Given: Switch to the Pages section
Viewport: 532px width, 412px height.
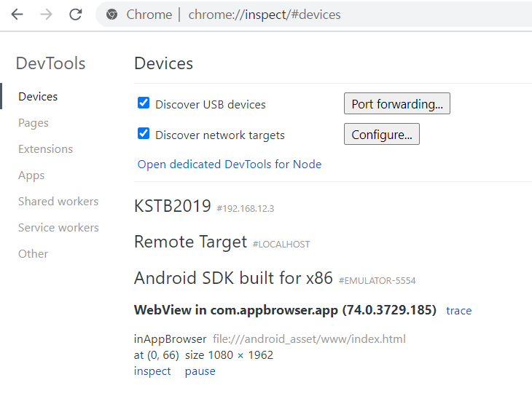Looking at the screenshot, I should click(34, 122).
